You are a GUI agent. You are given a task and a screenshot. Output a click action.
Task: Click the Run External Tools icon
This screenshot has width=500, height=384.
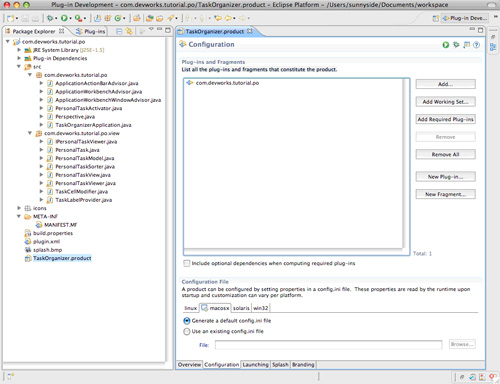(x=78, y=18)
